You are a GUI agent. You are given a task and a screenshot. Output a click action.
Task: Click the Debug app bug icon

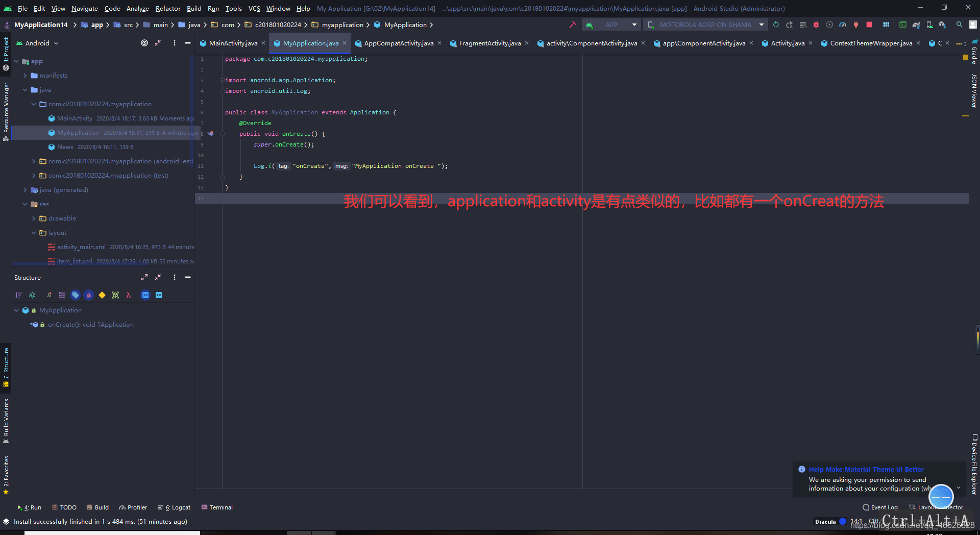816,25
